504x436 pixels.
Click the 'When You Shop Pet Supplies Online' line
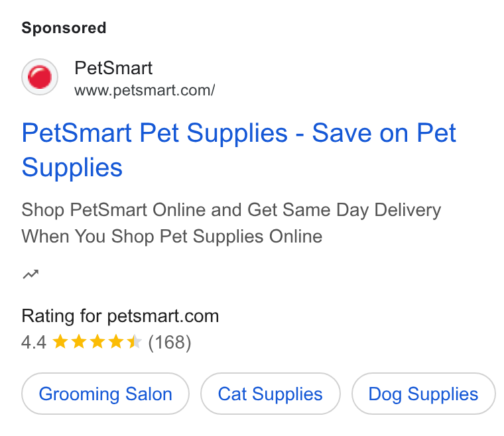tap(172, 237)
